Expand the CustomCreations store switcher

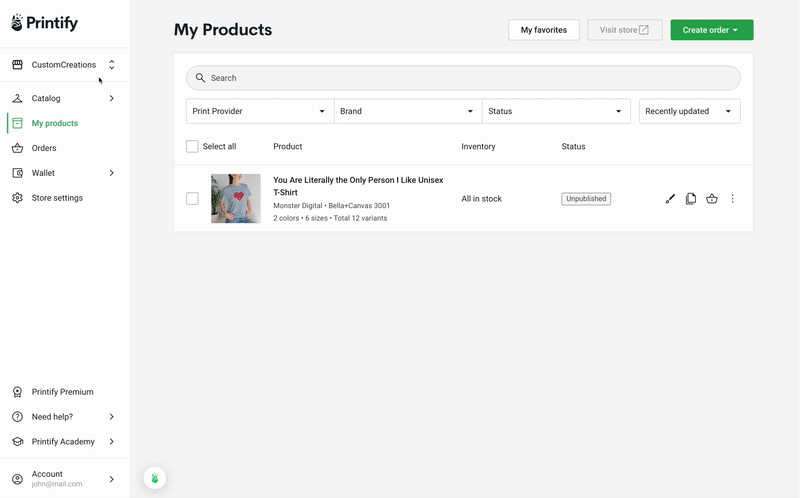coord(65,65)
